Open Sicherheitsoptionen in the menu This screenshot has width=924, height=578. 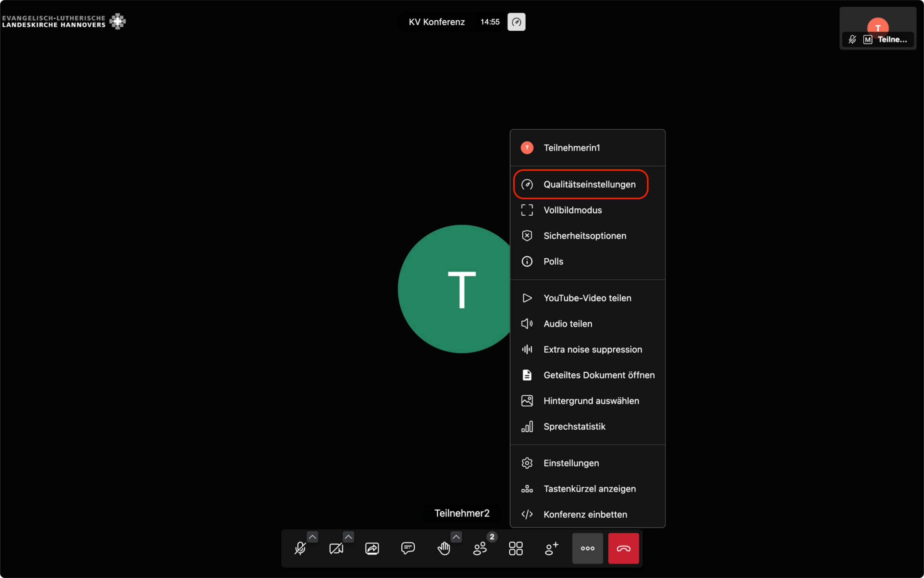(x=587, y=236)
